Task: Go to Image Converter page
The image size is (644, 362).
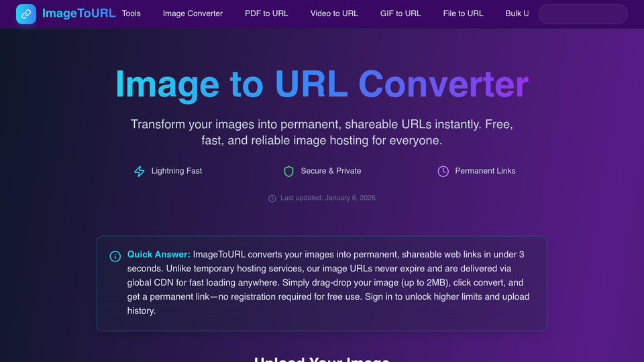Action: click(x=193, y=13)
